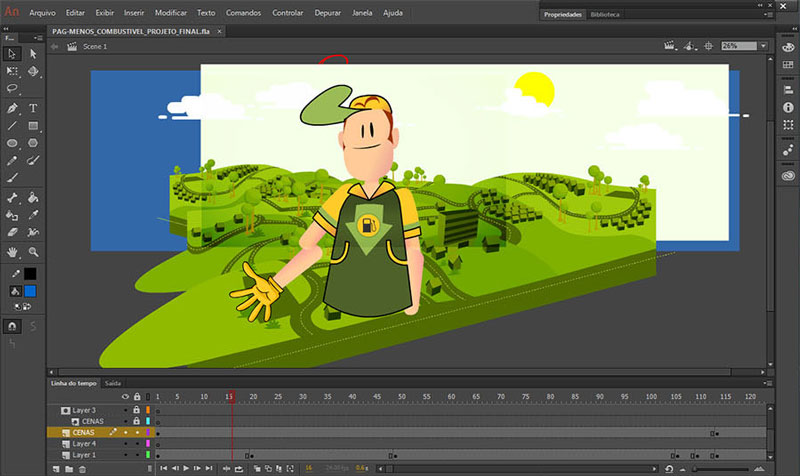The height and width of the screenshot is (476, 800).
Task: Open the zoom percentage dropdown arrow
Action: [x=763, y=46]
